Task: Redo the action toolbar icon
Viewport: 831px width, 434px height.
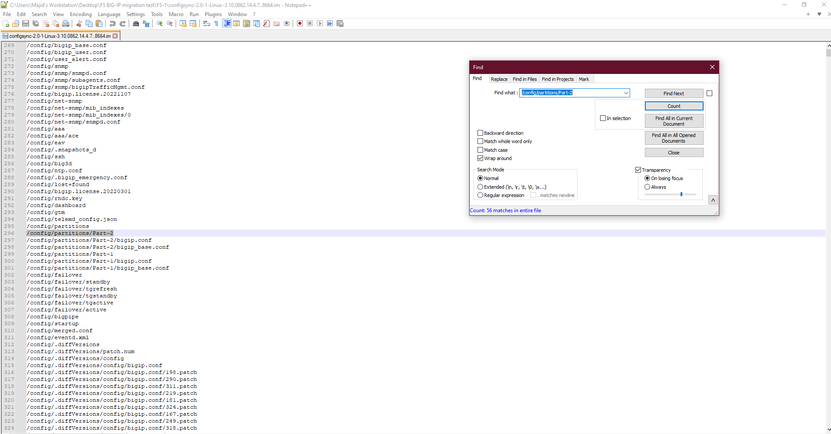Action: tap(122, 24)
